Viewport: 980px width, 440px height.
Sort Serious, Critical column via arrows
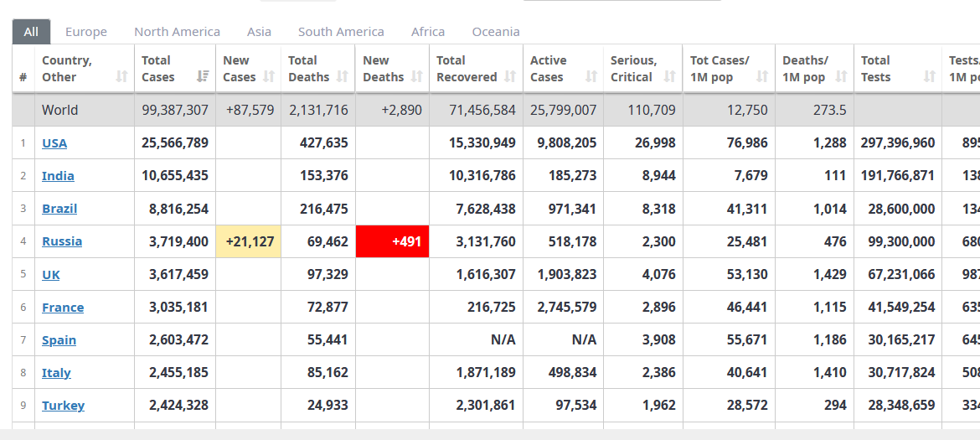(669, 77)
